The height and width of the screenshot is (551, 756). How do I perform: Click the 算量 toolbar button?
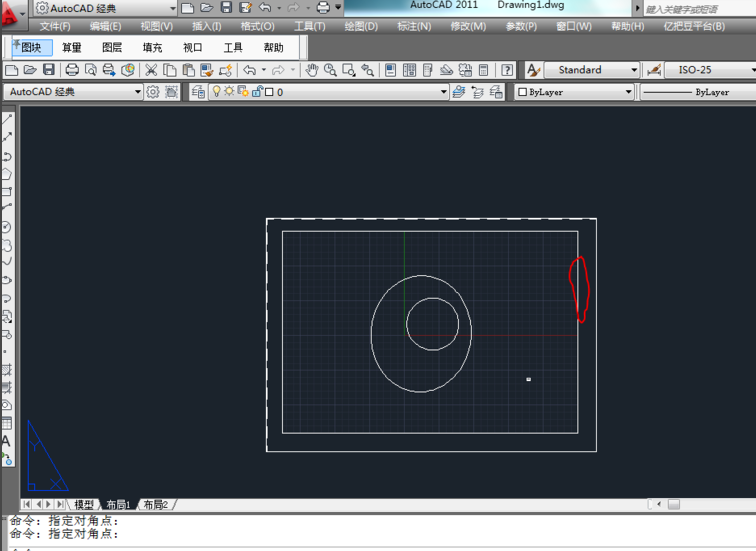coord(72,47)
